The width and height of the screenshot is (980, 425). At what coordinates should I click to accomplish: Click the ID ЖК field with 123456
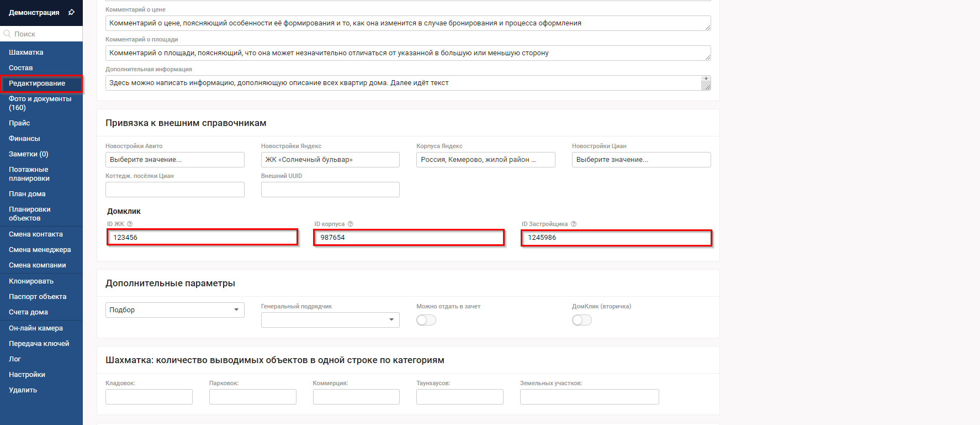(202, 238)
